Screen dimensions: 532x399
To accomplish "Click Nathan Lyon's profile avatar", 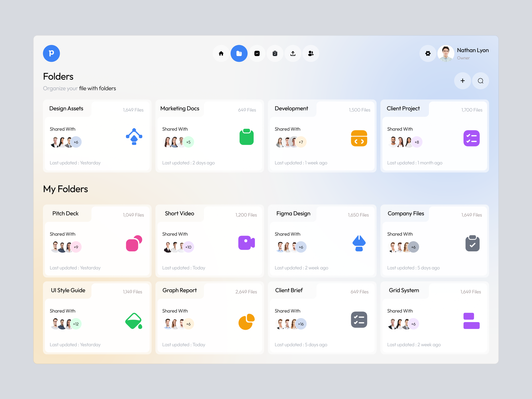I will [x=446, y=53].
